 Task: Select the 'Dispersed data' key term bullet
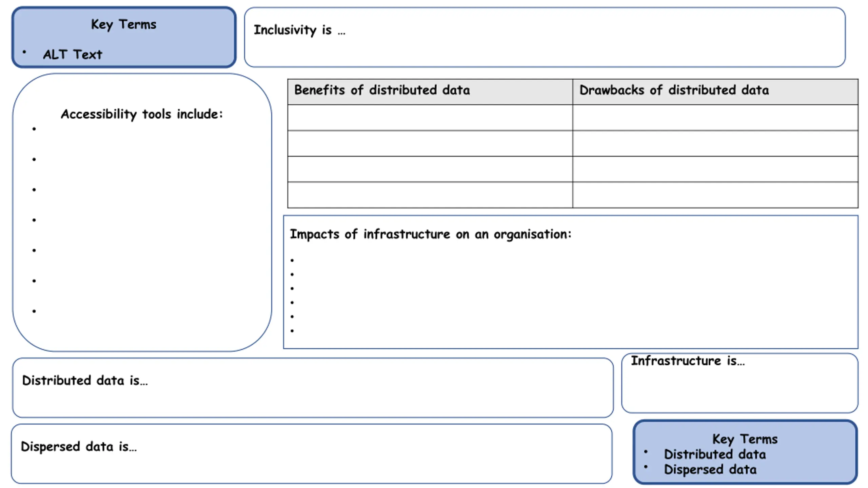(710, 470)
